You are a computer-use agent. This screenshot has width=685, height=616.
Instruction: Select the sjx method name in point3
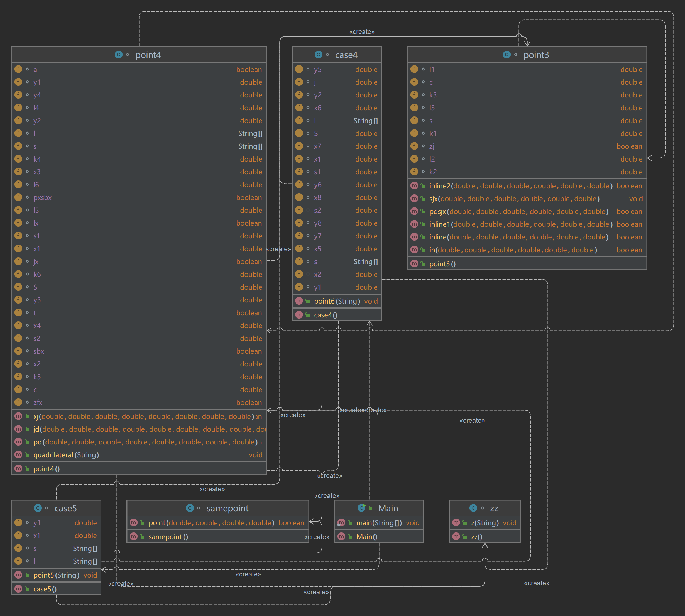pyautogui.click(x=433, y=199)
